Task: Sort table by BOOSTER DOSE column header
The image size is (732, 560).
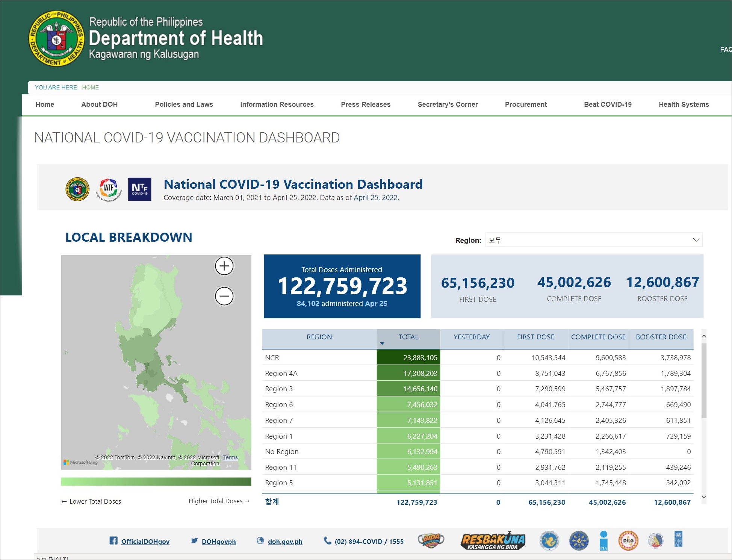Action: click(661, 337)
